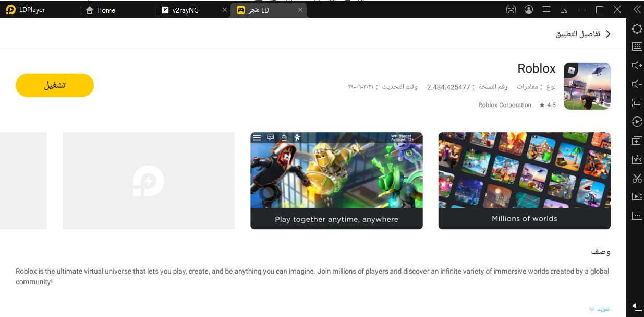Close the LD store tab
This screenshot has width=644, height=317.
pos(300,10)
